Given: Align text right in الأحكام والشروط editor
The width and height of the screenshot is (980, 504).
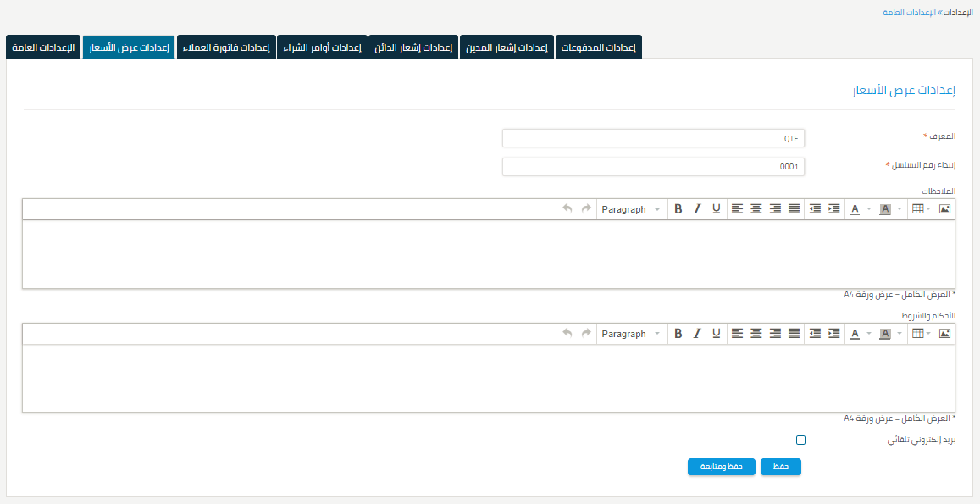Looking at the screenshot, I should tap(775, 334).
